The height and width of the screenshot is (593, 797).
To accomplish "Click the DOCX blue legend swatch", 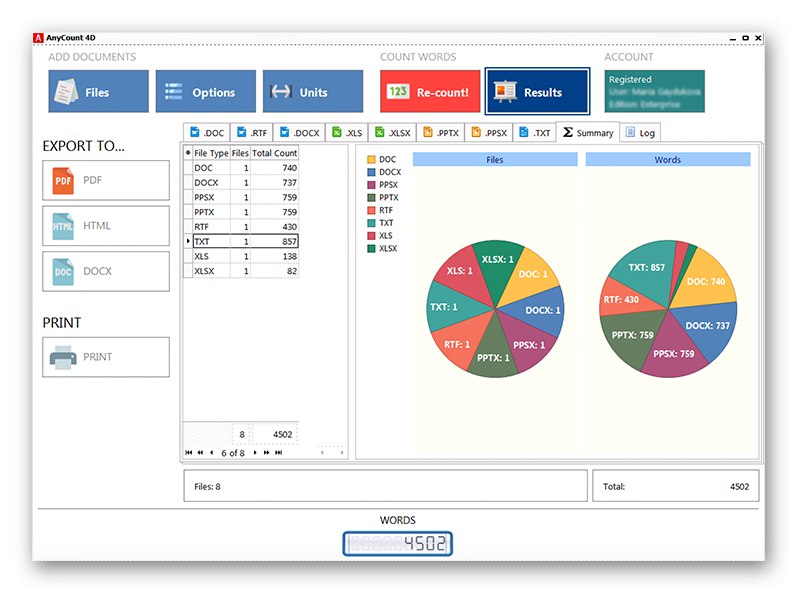I will 371,172.
